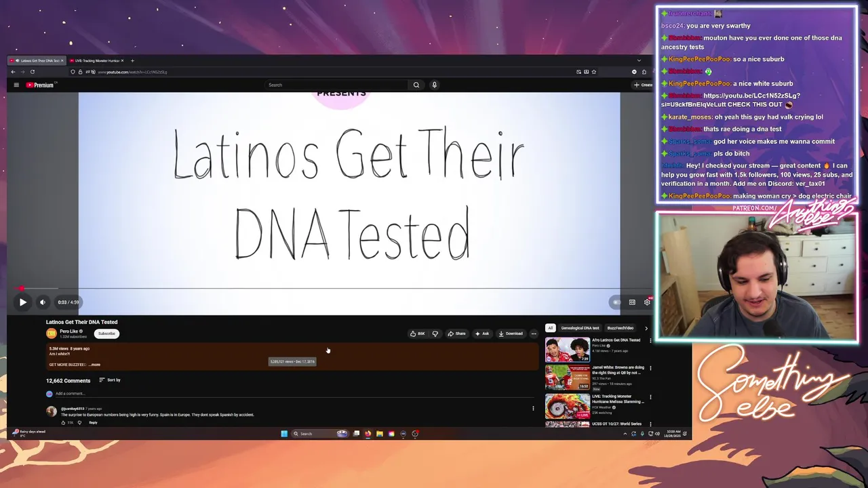Share the video
The width and height of the screenshot is (868, 488).
(456, 333)
